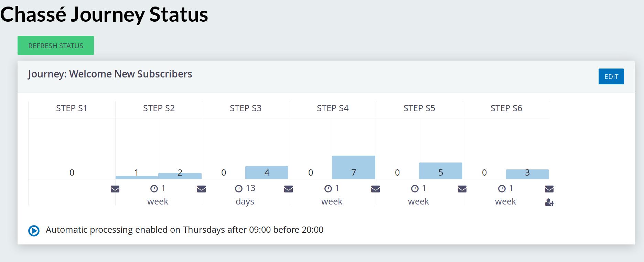
Task: Select the Step S6 bar showing 3
Action: tap(527, 174)
